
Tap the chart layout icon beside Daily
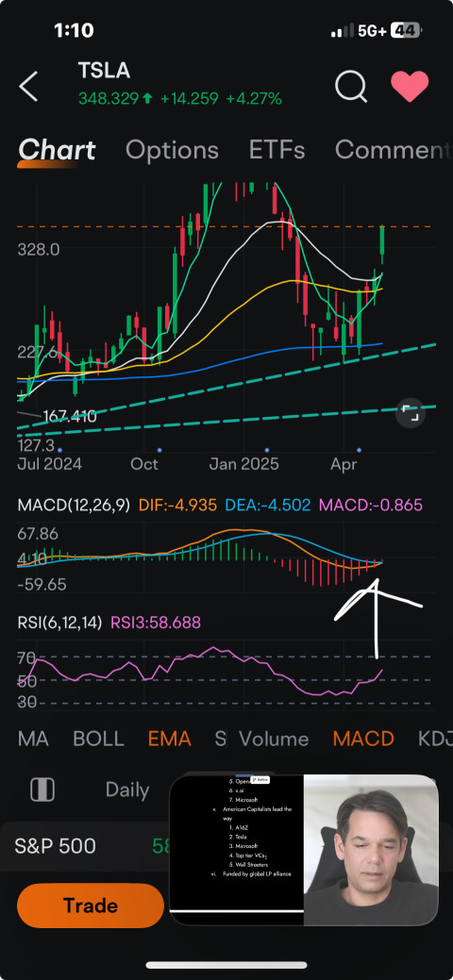42,790
